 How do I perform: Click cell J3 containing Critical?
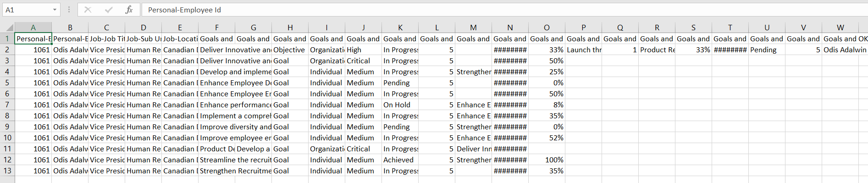click(x=363, y=61)
